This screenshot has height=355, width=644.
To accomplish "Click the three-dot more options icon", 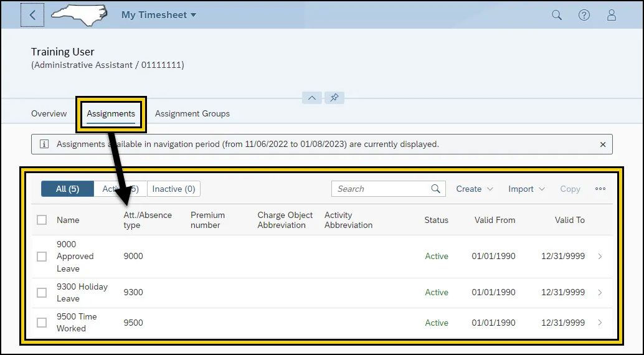I will pos(600,189).
